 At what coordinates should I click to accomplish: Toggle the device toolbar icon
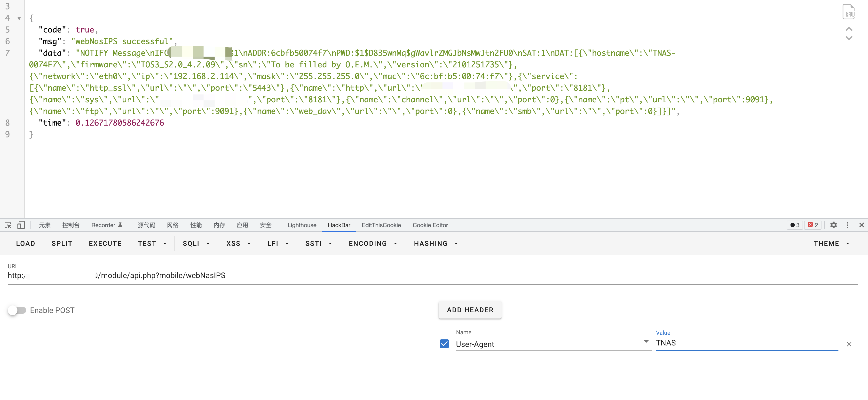tap(21, 225)
